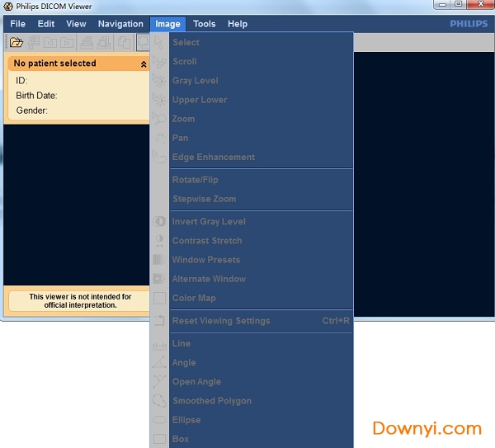Click the Philips logo in menu bar

(469, 24)
